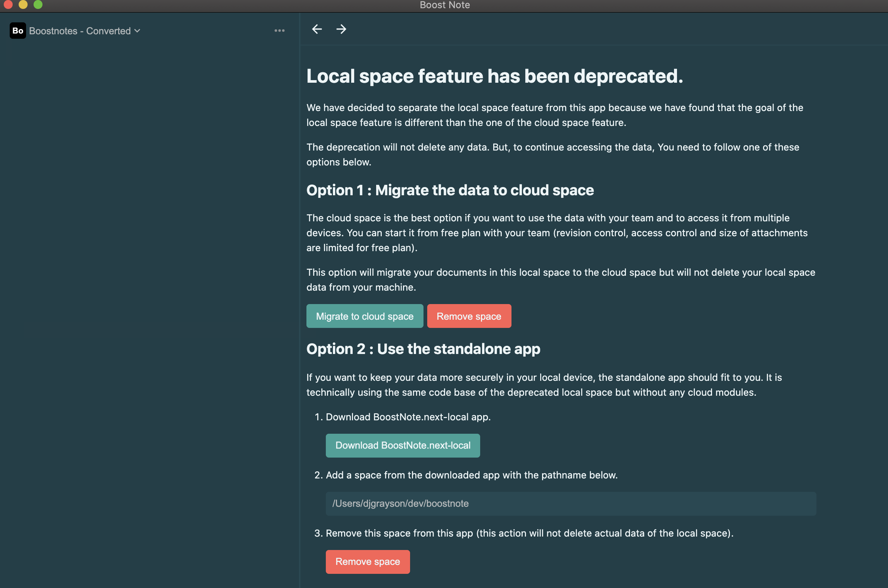Click the 'Boost Note' window title
Image resolution: width=888 pixels, height=588 pixels.
pyautogui.click(x=445, y=5)
